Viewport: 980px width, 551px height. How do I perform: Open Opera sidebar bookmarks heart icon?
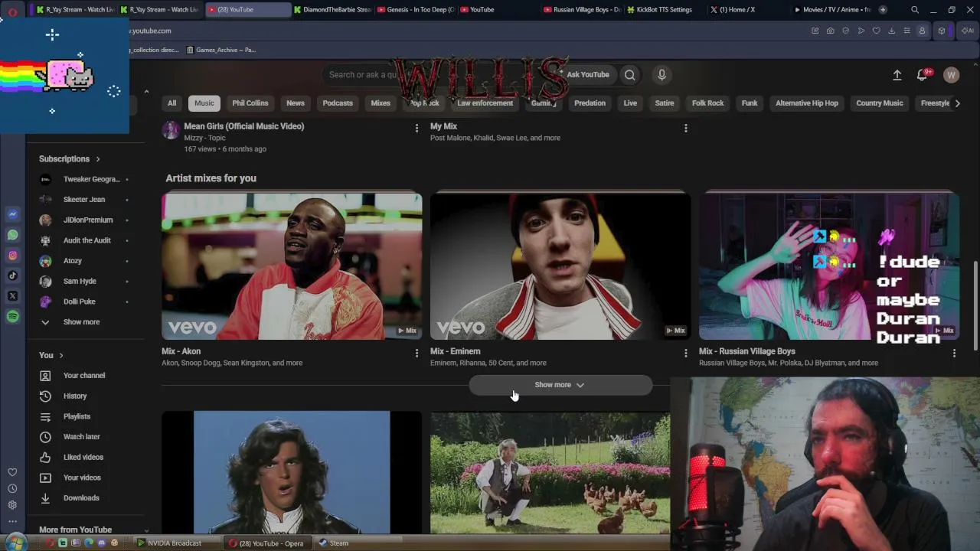(x=12, y=472)
